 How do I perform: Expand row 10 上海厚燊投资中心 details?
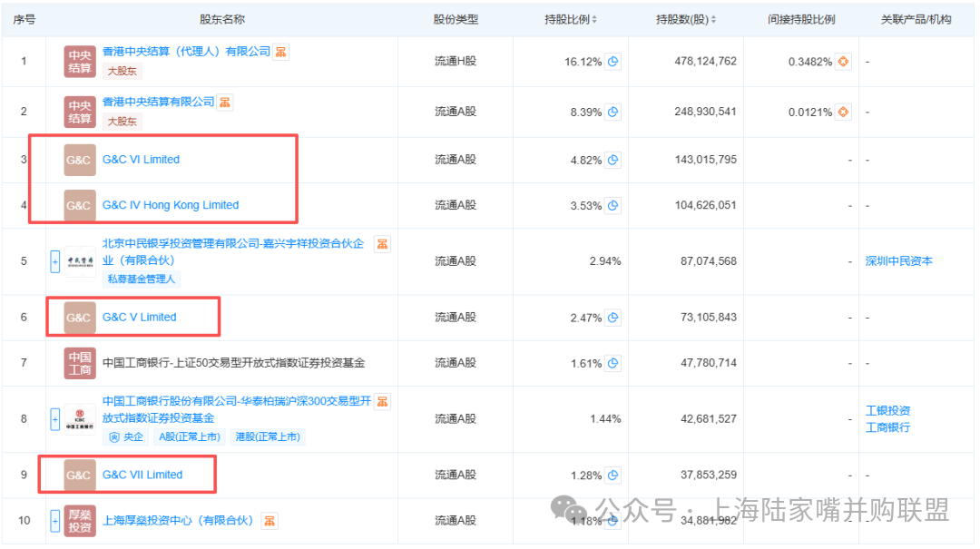point(55,521)
